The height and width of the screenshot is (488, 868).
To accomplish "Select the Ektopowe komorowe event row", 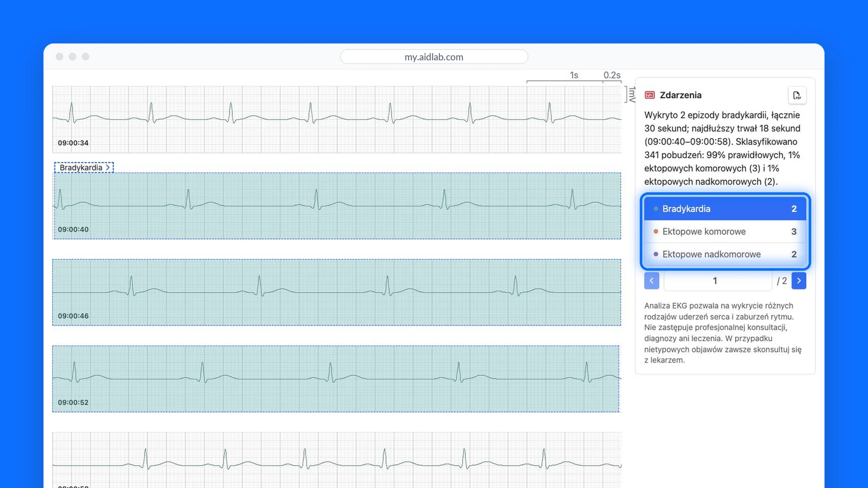I will click(x=725, y=232).
